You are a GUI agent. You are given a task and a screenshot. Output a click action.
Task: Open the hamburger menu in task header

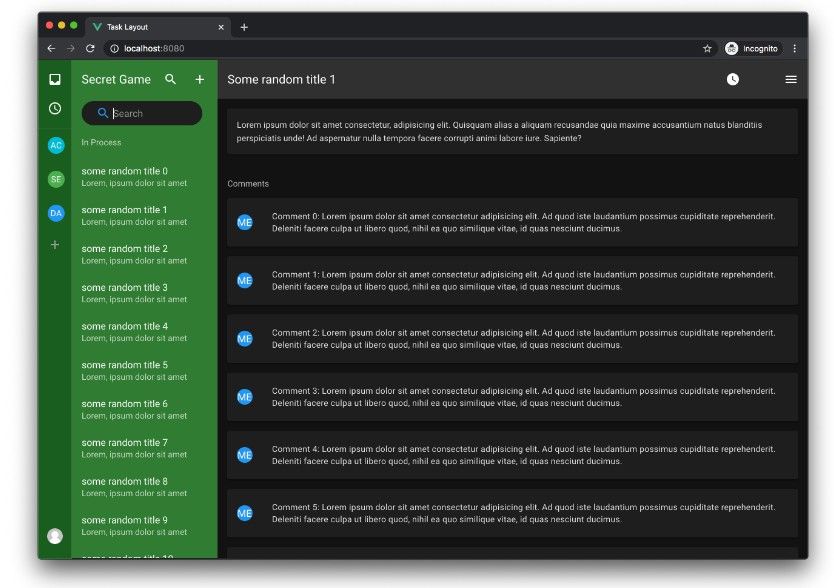click(791, 79)
